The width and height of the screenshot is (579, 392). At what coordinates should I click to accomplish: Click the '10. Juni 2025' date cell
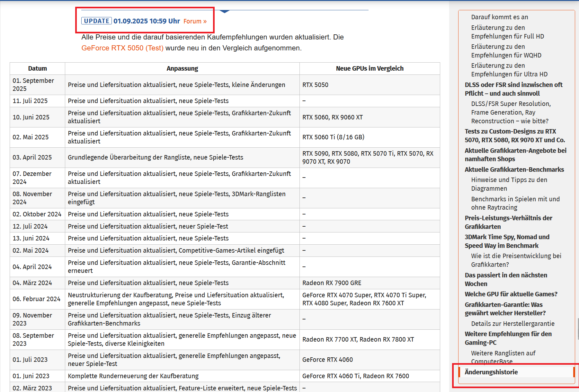pos(38,117)
